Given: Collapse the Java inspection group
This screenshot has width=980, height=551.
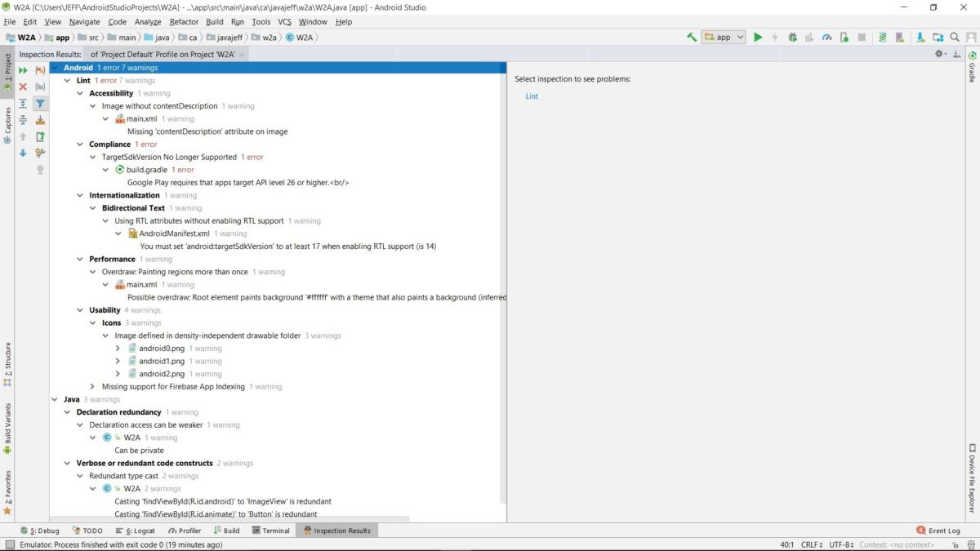Looking at the screenshot, I should 55,400.
